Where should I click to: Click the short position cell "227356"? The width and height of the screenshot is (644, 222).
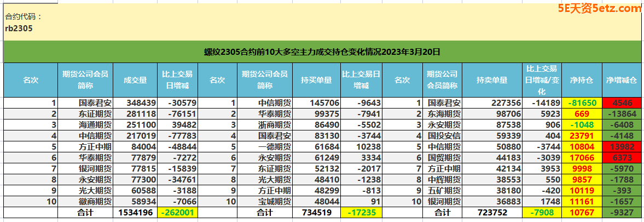pos(492,103)
